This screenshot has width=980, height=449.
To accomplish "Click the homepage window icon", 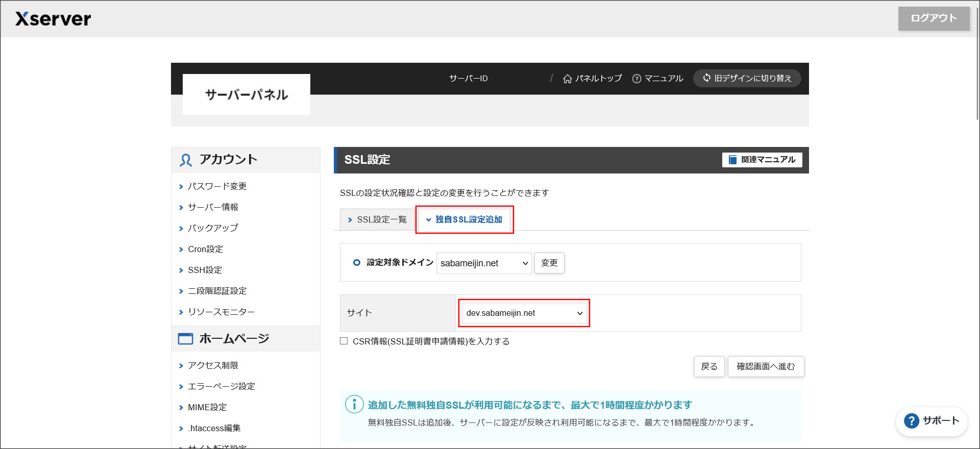I will click(185, 339).
